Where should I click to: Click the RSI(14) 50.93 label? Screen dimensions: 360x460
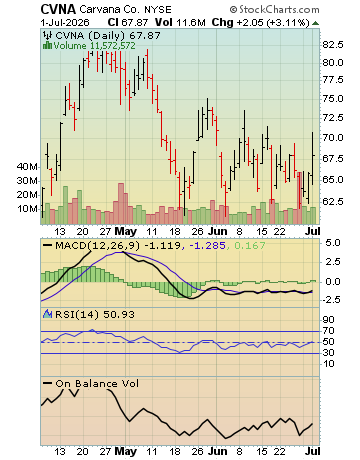click(x=95, y=315)
